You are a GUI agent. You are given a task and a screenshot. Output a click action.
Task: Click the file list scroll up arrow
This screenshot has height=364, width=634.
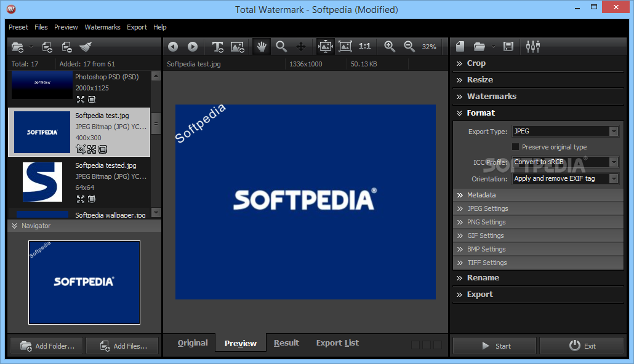156,76
